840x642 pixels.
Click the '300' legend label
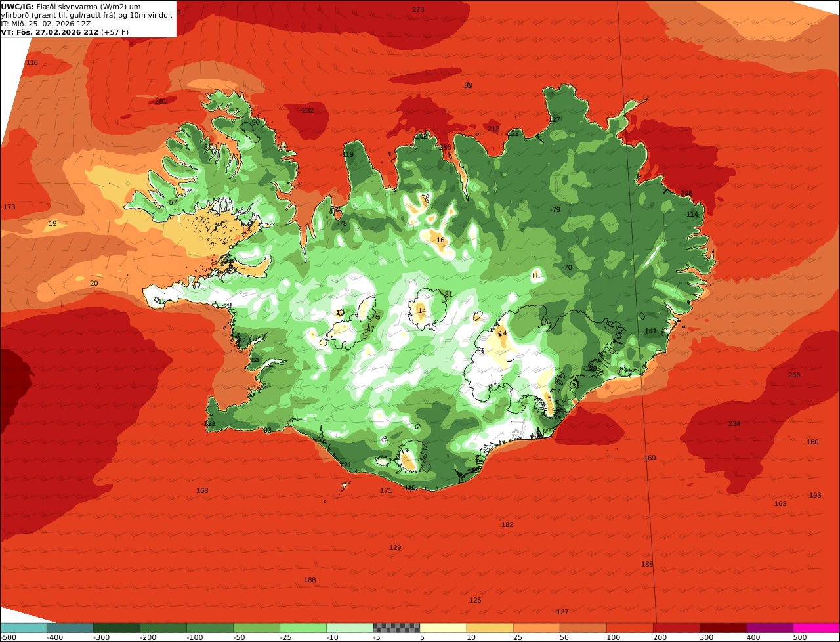(706, 637)
